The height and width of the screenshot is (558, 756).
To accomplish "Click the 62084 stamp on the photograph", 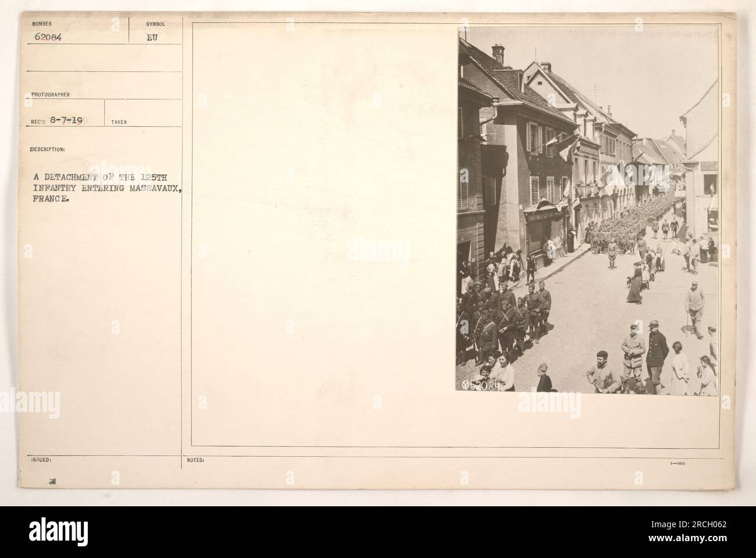I will 481,387.
